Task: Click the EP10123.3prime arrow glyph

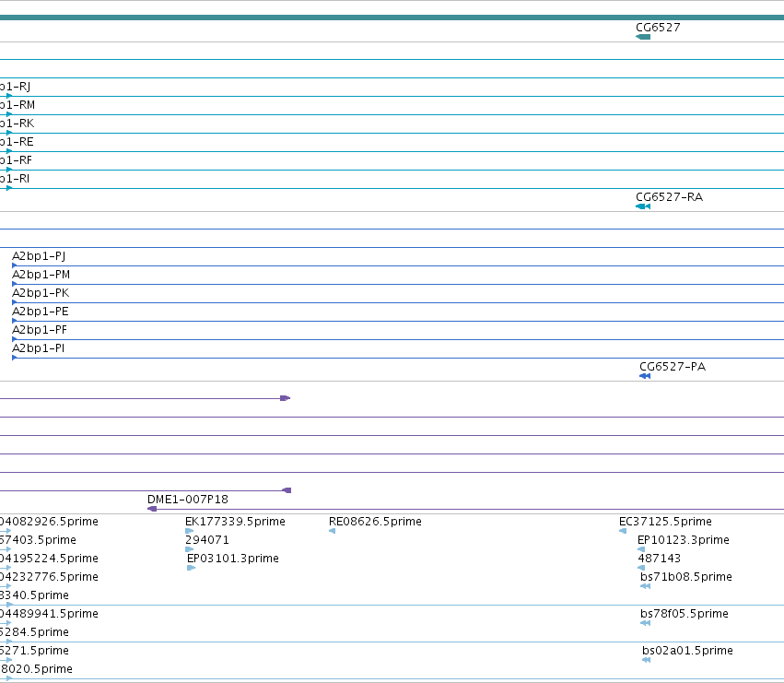Action: click(x=641, y=549)
